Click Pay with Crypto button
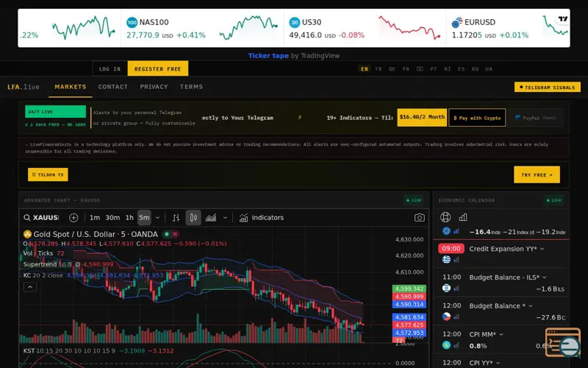588x368 pixels. pos(477,118)
